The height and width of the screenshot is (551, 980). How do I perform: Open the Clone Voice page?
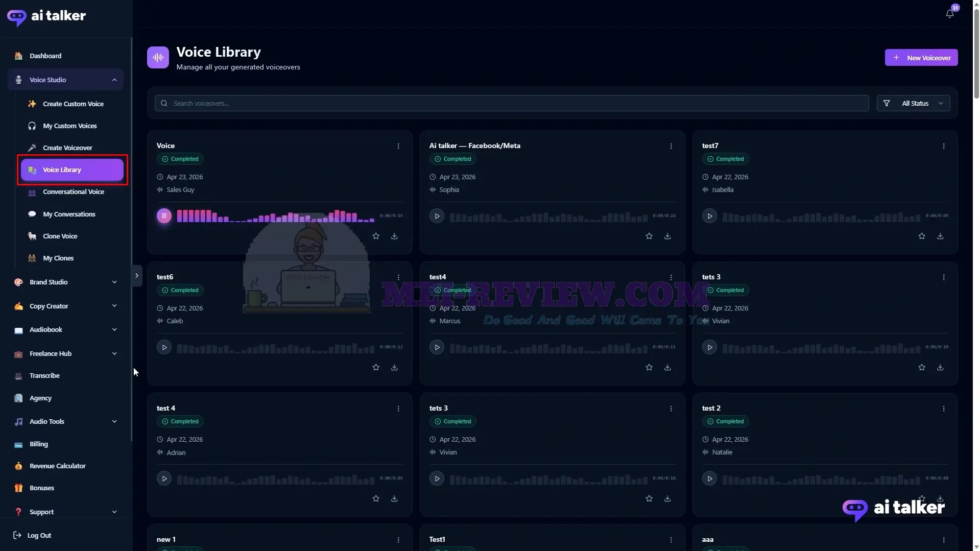(71, 236)
